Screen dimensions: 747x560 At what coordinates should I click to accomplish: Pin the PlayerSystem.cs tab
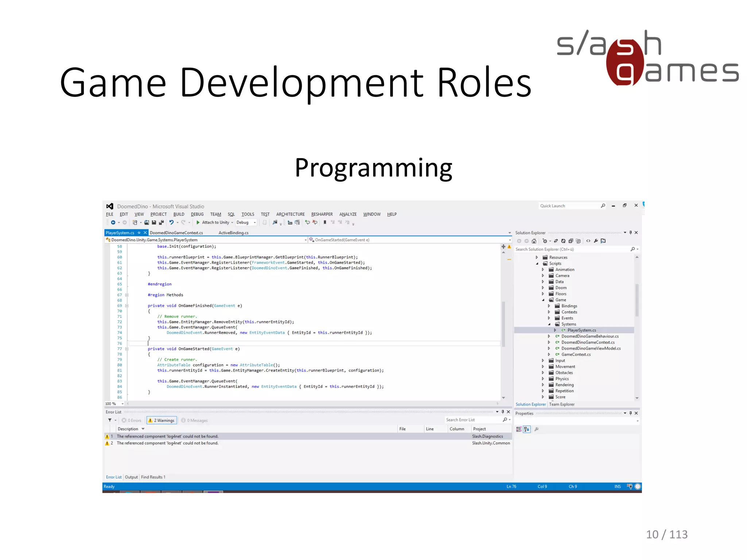pyautogui.click(x=139, y=233)
